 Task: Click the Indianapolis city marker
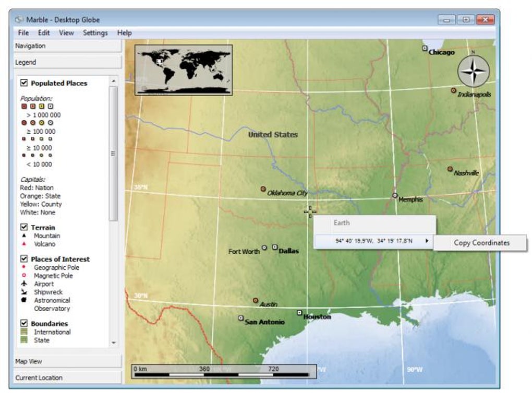(x=453, y=90)
